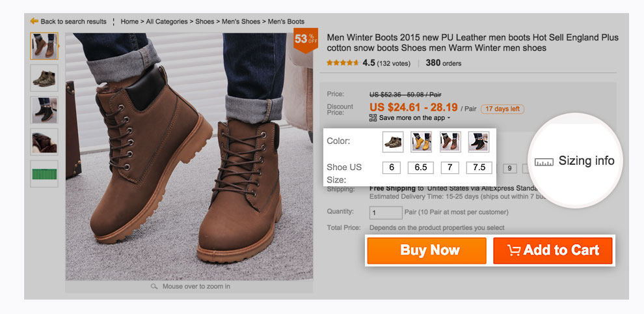Viewport: 644px width, 314px height.
Task: Click the star rating icons
Action: [x=342, y=63]
